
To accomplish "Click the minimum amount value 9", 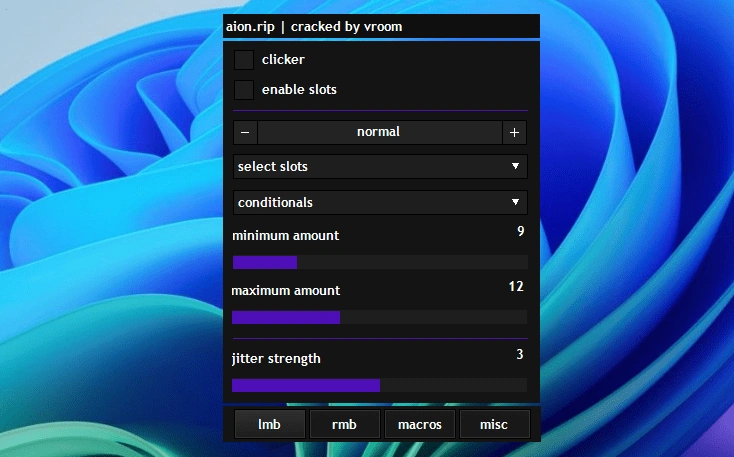I will 521,231.
